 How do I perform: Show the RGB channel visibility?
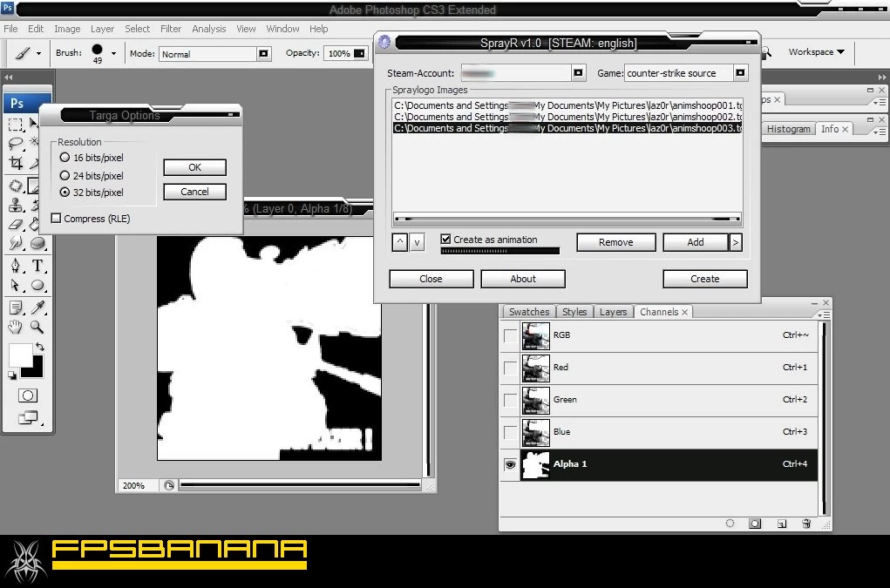click(x=510, y=335)
